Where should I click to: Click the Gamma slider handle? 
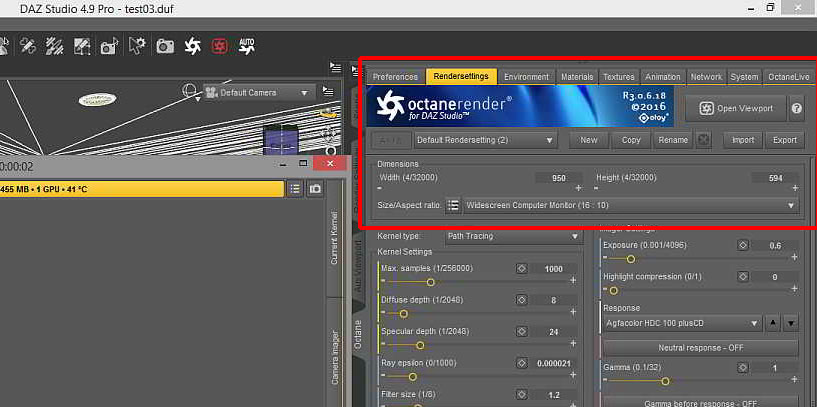point(665,381)
